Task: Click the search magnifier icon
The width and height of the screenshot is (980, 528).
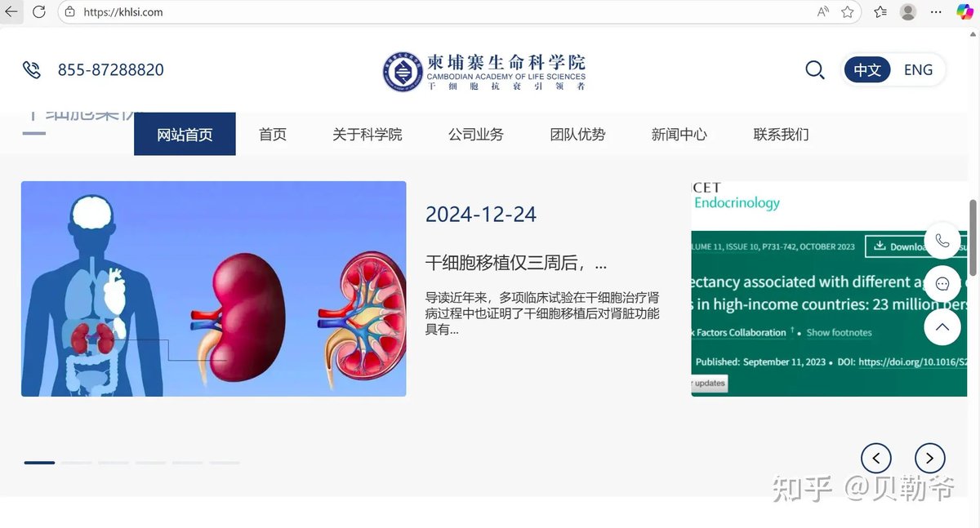Action: [814, 70]
